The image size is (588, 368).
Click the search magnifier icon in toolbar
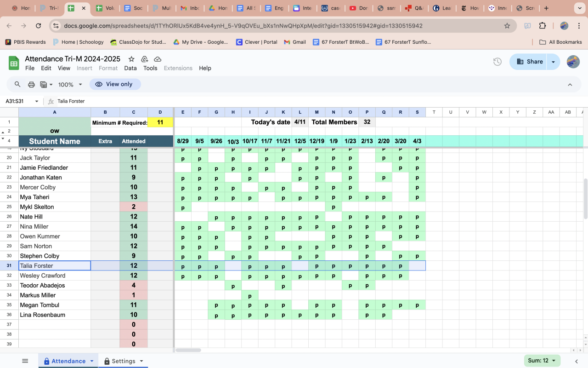[x=17, y=85]
